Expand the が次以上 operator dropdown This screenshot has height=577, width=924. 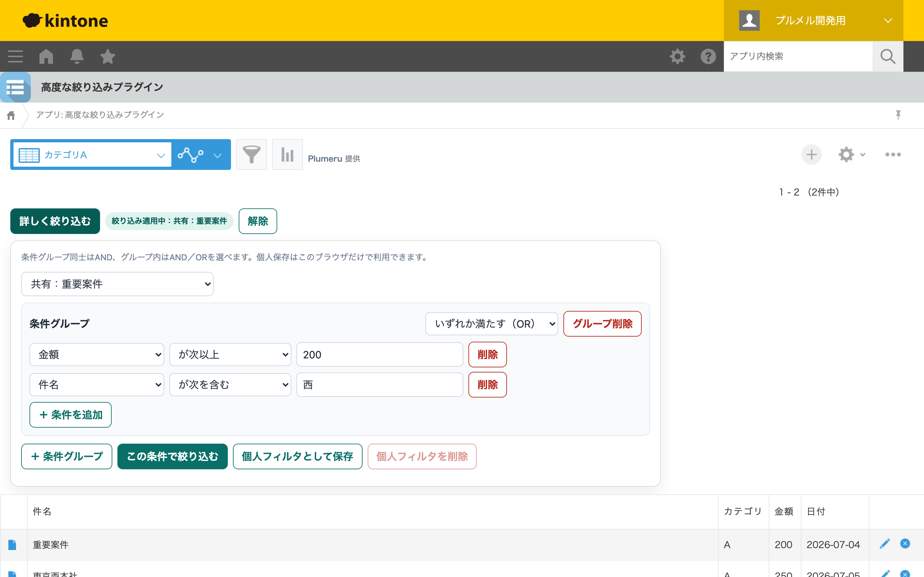click(x=230, y=355)
